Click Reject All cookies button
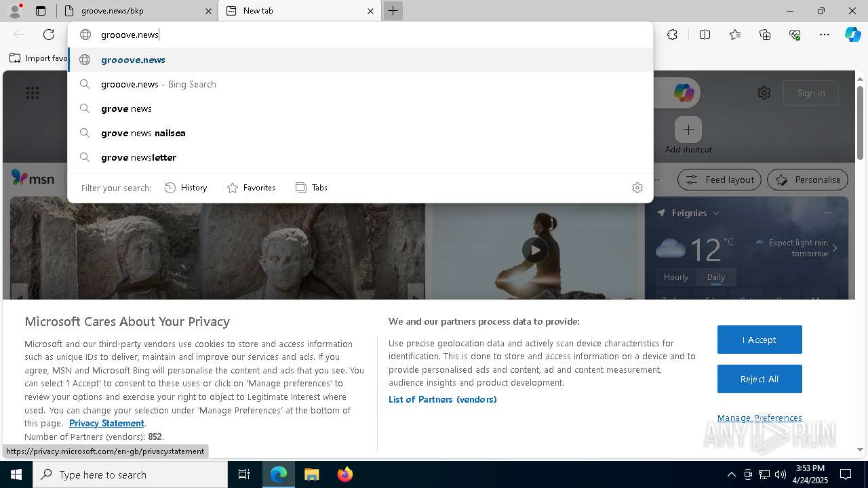 pyautogui.click(x=759, y=379)
